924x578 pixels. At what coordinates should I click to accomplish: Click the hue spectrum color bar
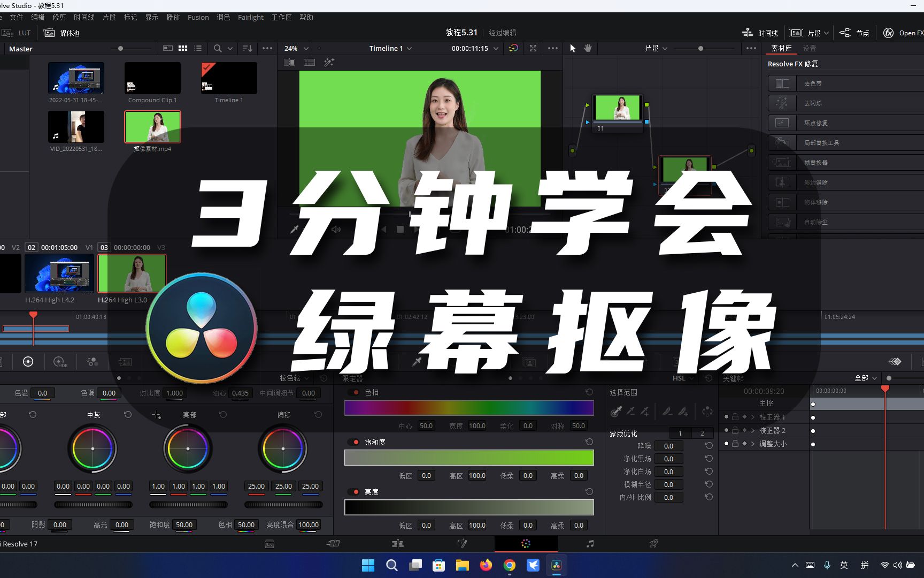pos(469,408)
